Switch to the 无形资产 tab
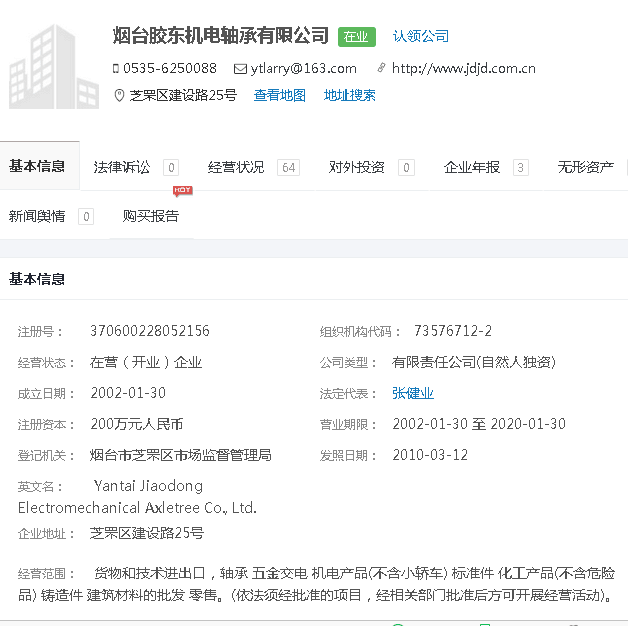 (x=586, y=167)
